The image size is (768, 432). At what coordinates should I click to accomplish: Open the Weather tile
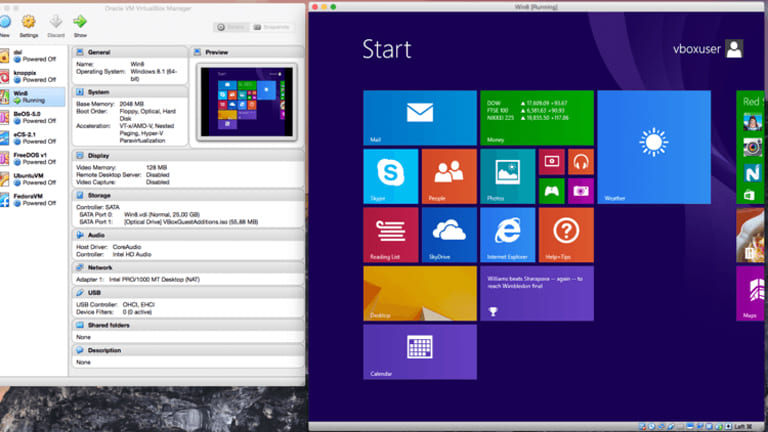654,147
